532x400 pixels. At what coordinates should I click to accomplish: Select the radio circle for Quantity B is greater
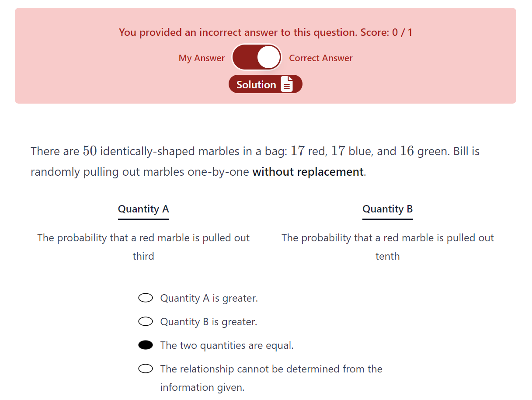(146, 322)
